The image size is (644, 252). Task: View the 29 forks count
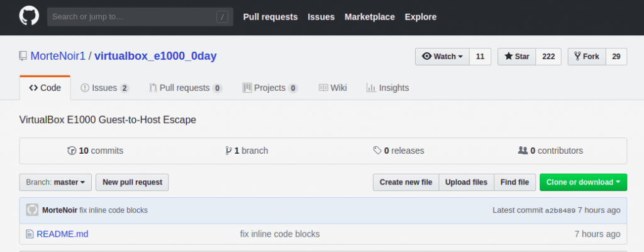[616, 57]
